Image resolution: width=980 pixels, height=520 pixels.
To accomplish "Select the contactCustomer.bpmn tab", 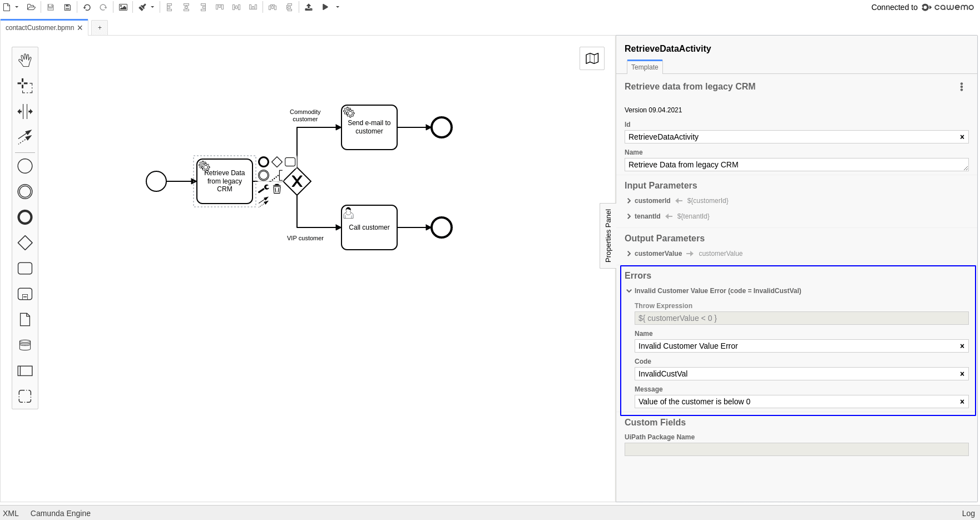I will pos(39,28).
